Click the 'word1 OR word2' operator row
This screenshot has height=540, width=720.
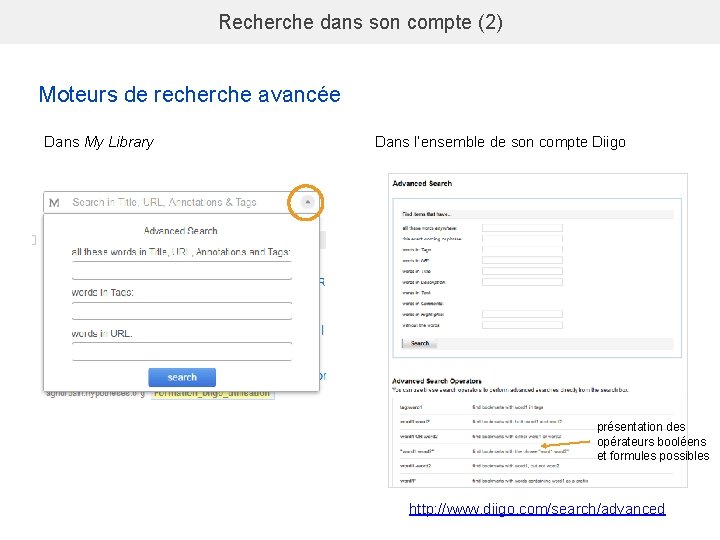[536, 436]
